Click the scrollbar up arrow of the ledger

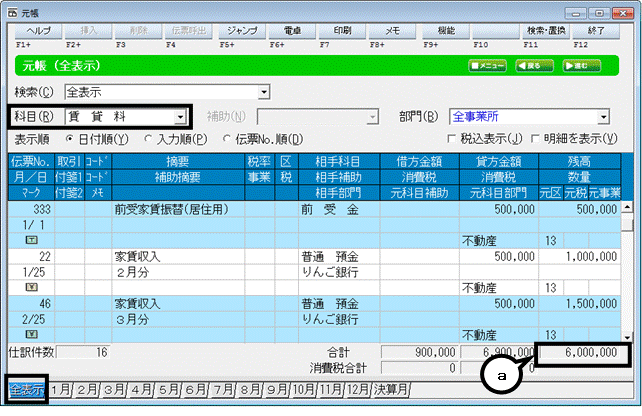tap(627, 207)
